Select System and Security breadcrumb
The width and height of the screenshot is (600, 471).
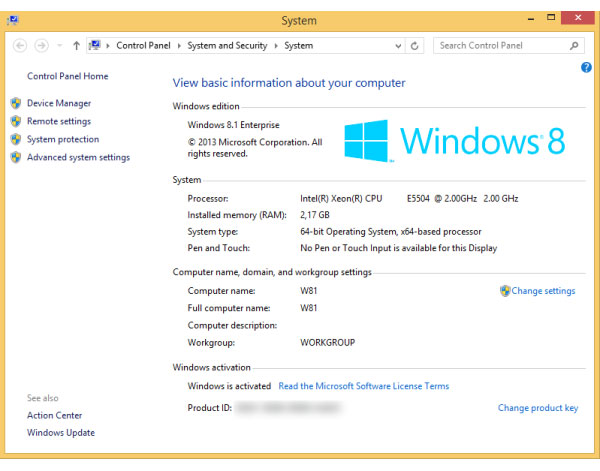[227, 46]
